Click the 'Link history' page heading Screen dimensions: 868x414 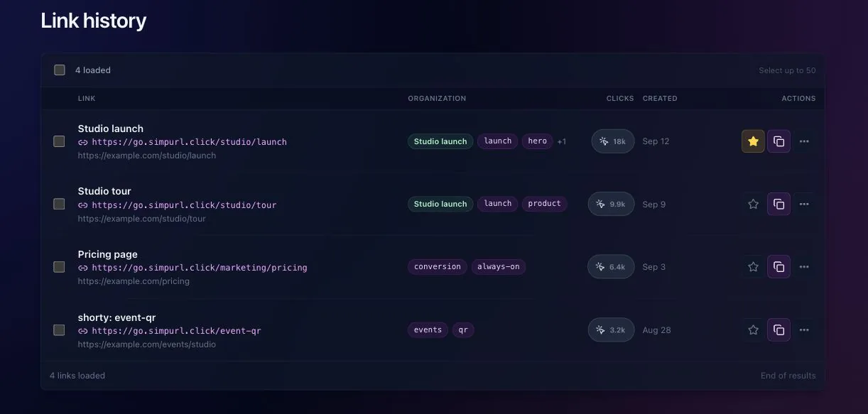point(94,21)
